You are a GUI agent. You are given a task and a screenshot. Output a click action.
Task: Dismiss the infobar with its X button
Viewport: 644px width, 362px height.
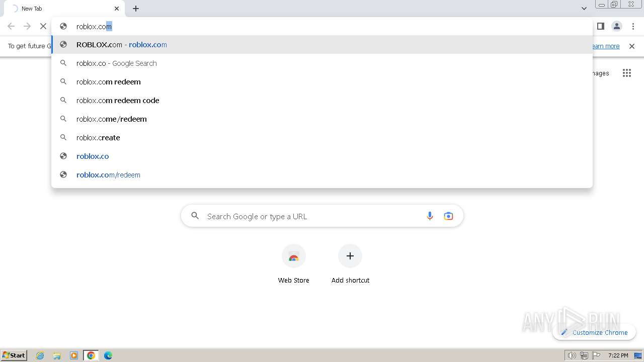click(x=632, y=46)
